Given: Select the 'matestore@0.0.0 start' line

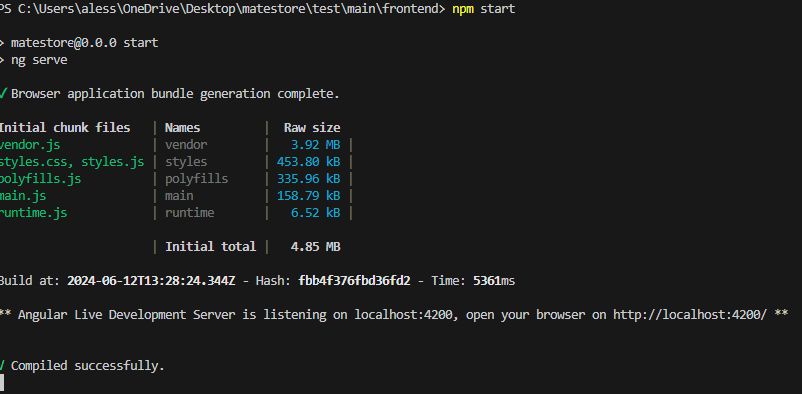Looking at the screenshot, I should click(x=84, y=43).
